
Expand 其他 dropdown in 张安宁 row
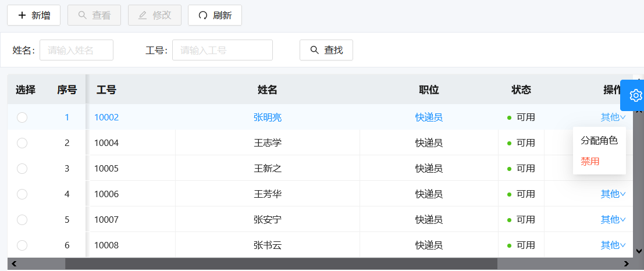(x=613, y=220)
